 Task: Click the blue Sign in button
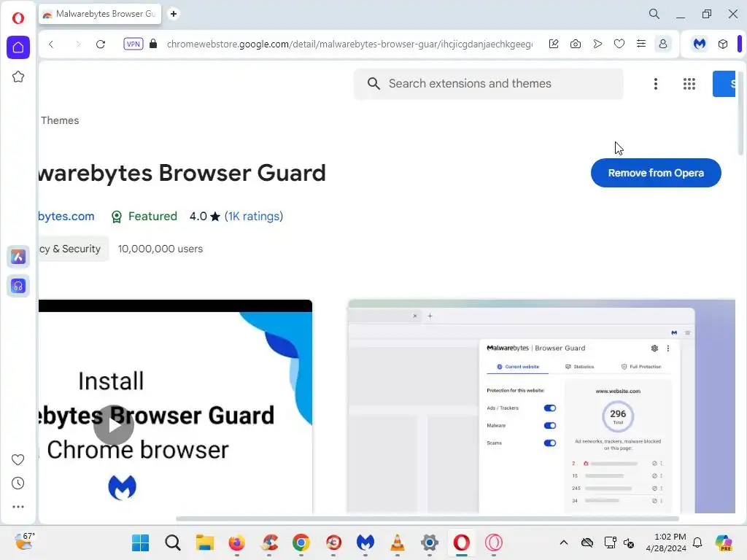click(x=724, y=84)
